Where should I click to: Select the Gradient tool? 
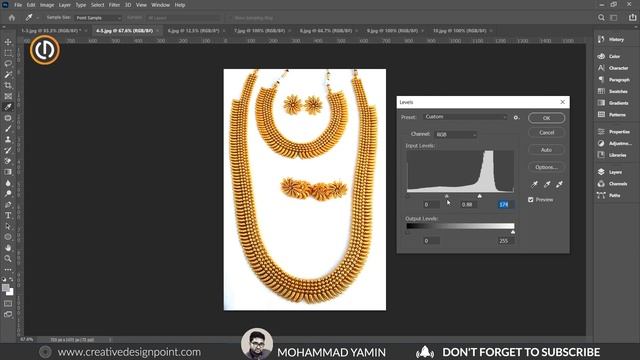click(8, 172)
